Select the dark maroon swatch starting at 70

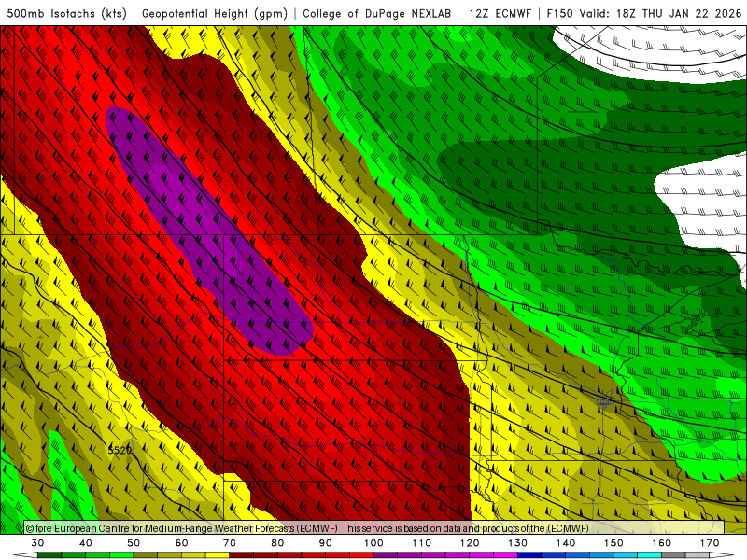click(242, 555)
